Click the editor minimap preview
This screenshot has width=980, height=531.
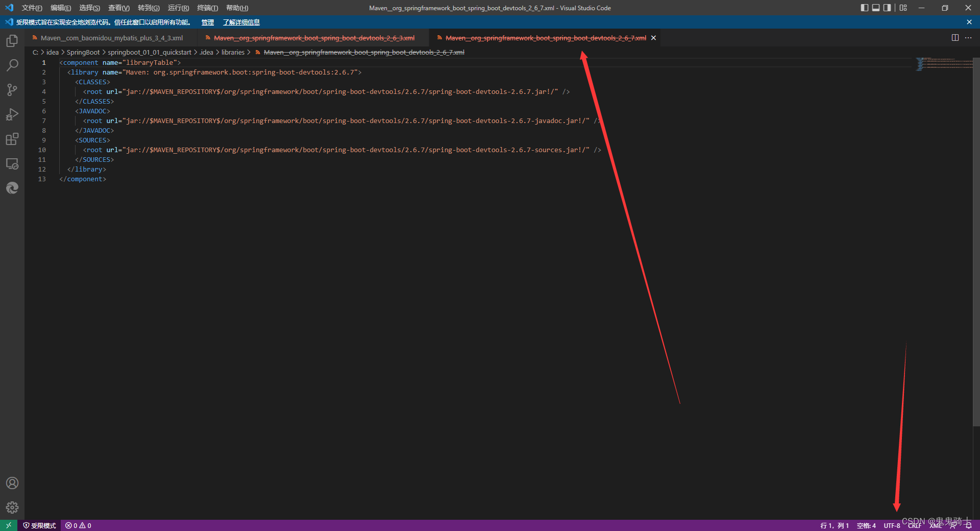[x=944, y=64]
